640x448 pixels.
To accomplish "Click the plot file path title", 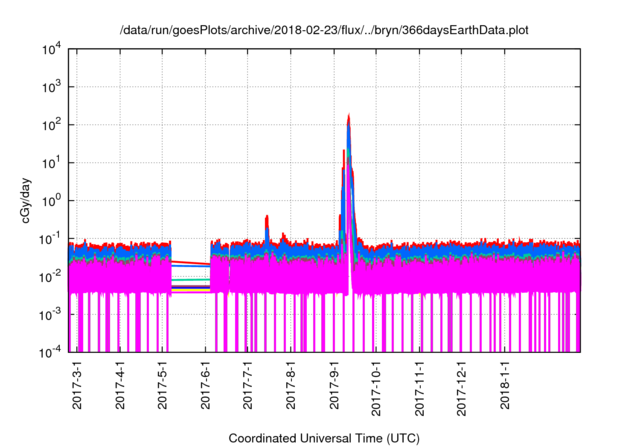I will pos(324,30).
